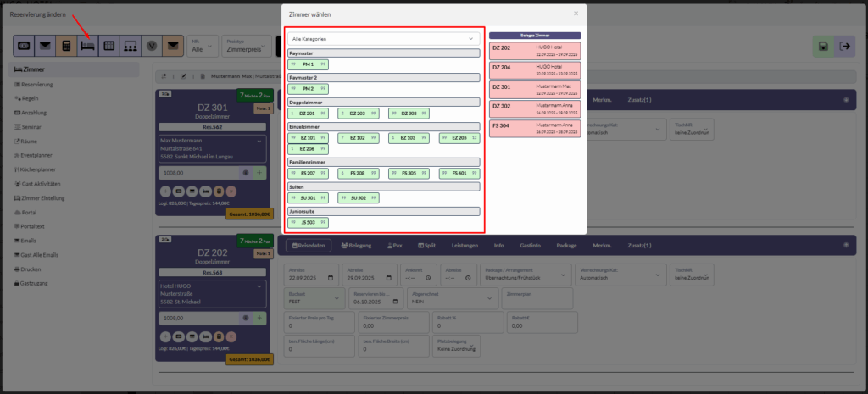Choose suite SU 502
The image size is (868, 394).
[359, 198]
